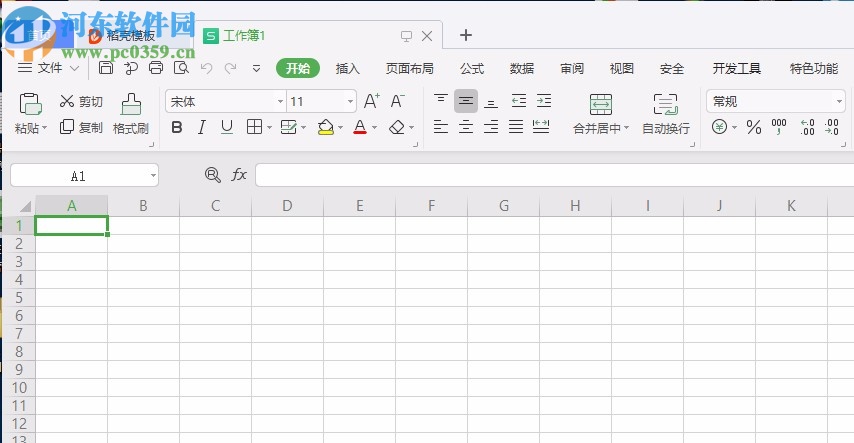Click the Redo arrow icon

[x=230, y=68]
